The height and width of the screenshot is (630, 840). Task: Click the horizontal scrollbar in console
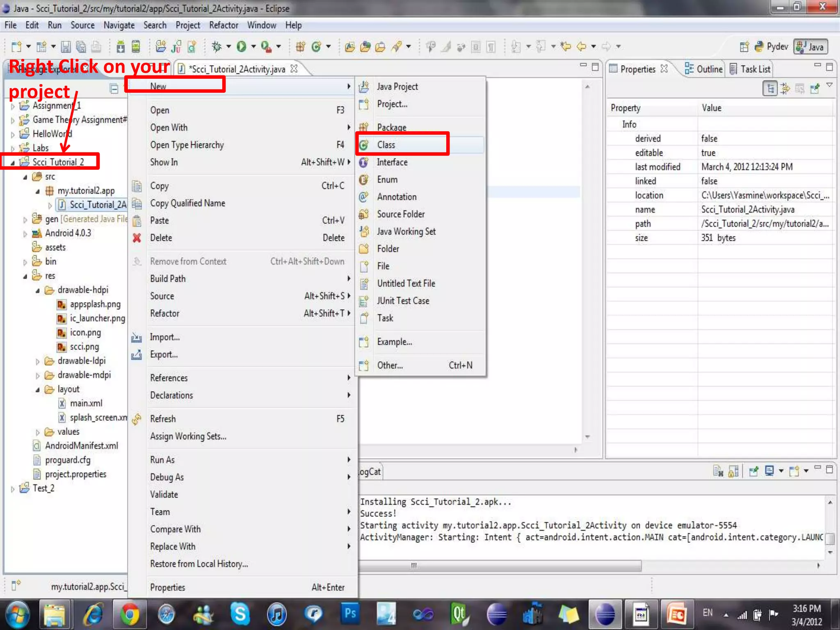[500, 566]
